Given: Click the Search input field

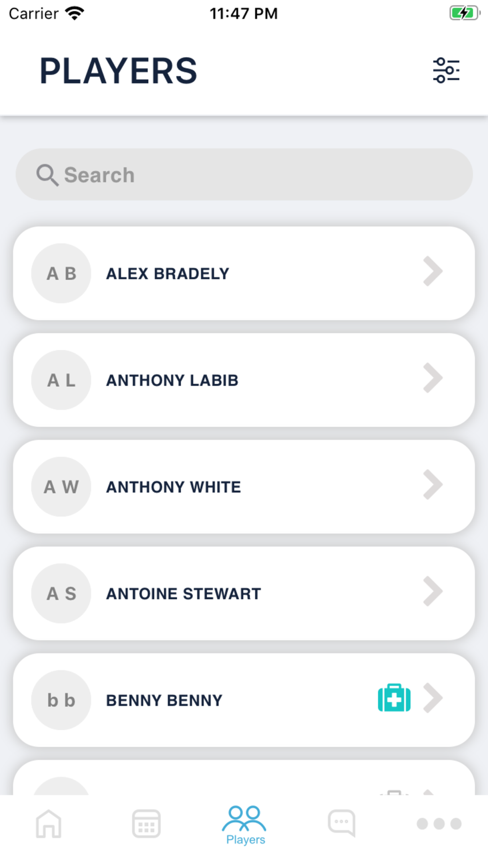Looking at the screenshot, I should [x=244, y=174].
